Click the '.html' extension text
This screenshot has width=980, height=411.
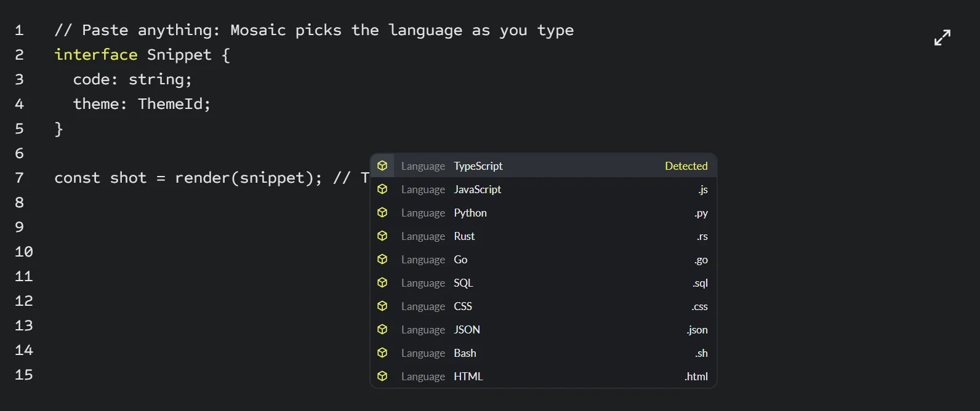click(x=696, y=377)
